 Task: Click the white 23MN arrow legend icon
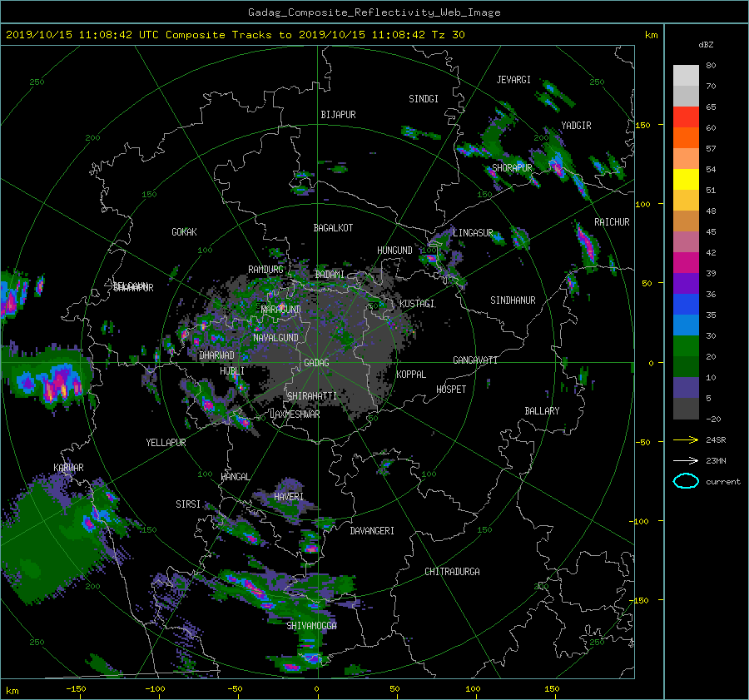(686, 460)
